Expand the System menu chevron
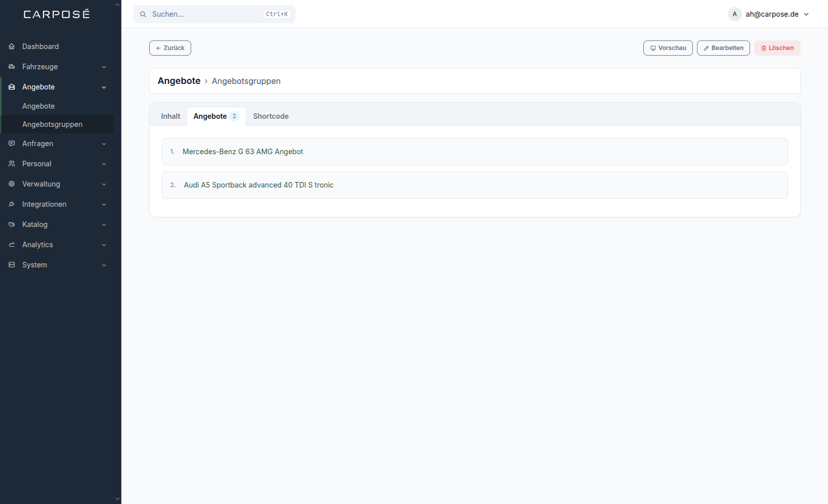The width and height of the screenshot is (828, 504). pyautogui.click(x=104, y=265)
